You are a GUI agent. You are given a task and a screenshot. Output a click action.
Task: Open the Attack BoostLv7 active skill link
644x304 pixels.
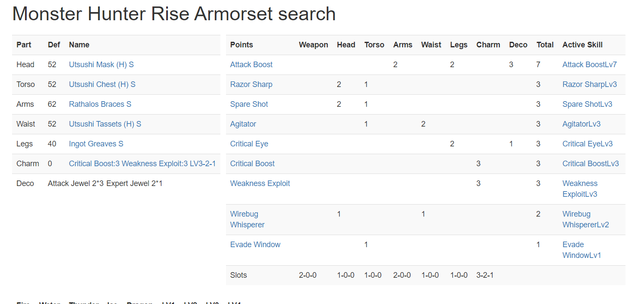point(589,65)
